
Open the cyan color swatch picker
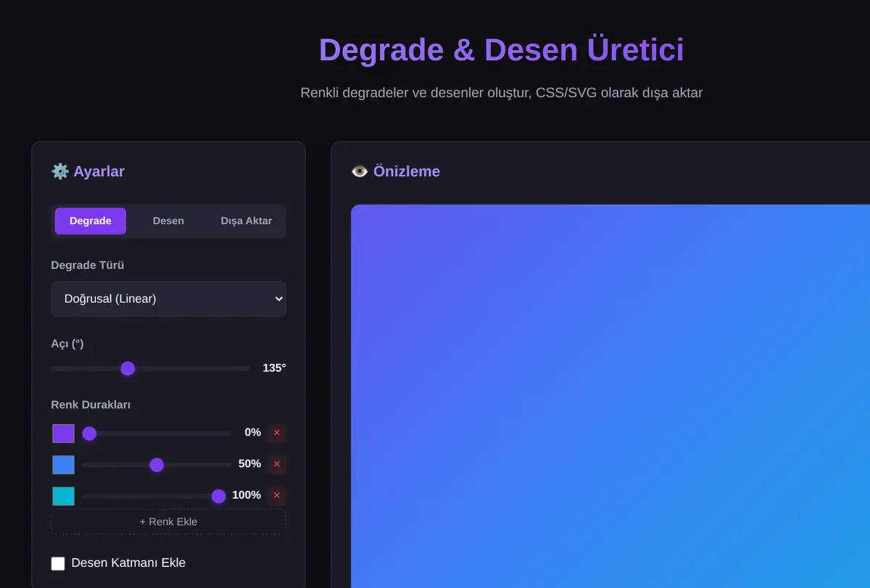(x=63, y=496)
